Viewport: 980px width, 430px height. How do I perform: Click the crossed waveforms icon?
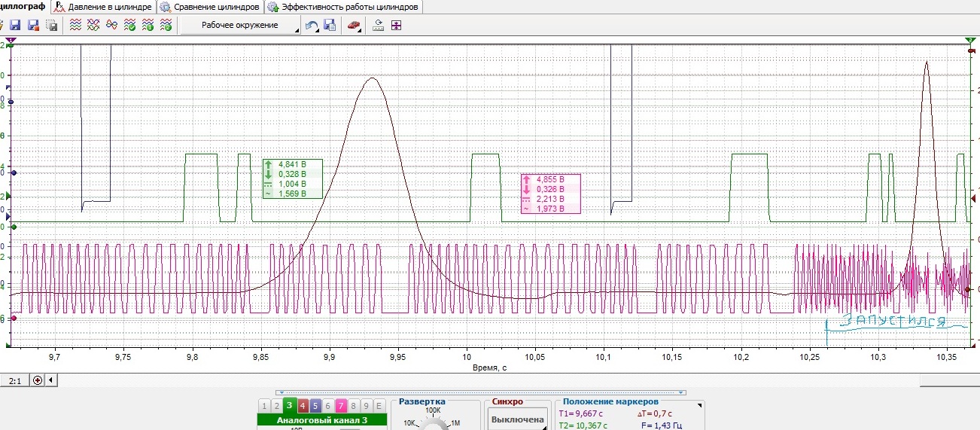point(93,26)
